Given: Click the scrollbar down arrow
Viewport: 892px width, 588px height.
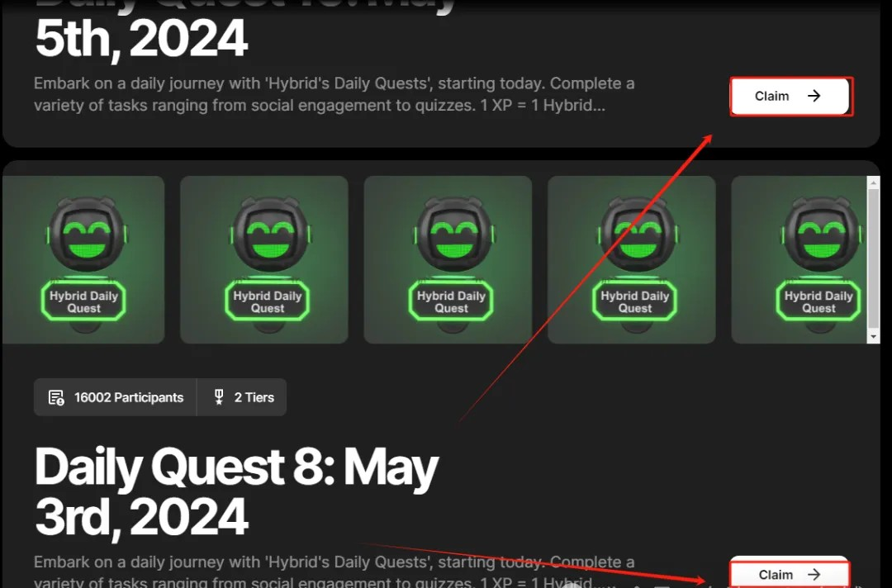Looking at the screenshot, I should tap(873, 337).
